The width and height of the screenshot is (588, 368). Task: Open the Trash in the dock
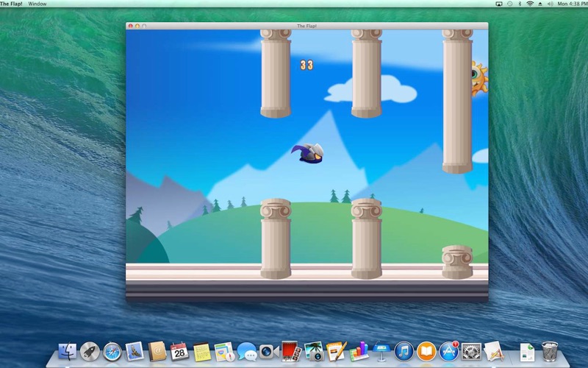(549, 352)
